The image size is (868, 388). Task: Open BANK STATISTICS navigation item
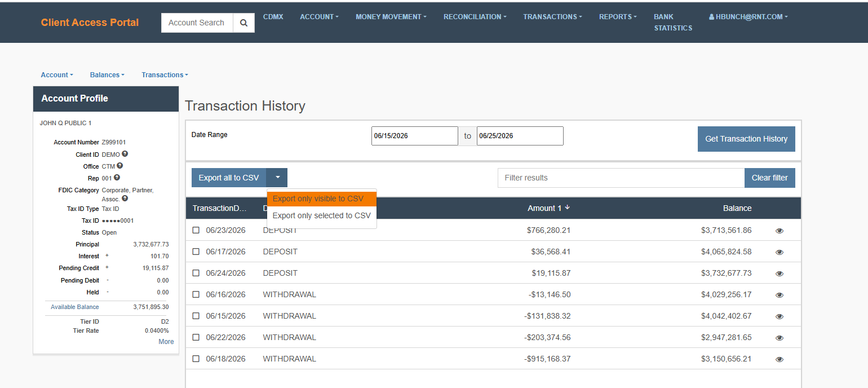673,23
